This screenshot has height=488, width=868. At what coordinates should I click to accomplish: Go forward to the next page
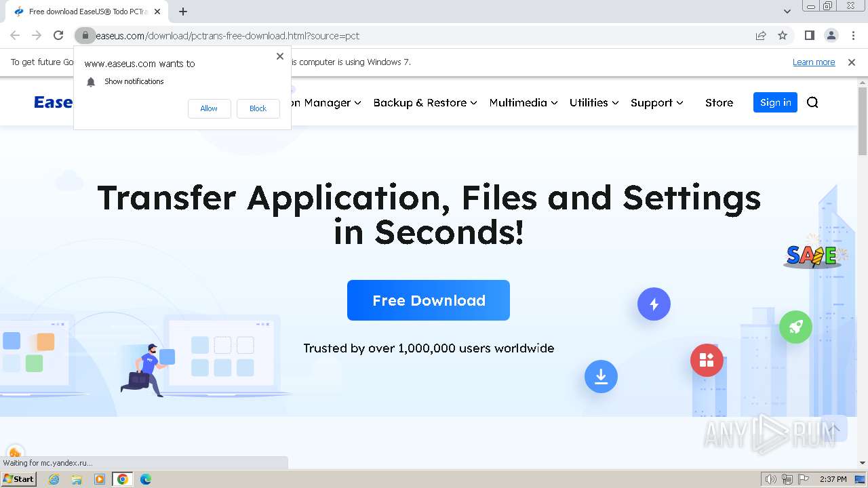point(37,35)
